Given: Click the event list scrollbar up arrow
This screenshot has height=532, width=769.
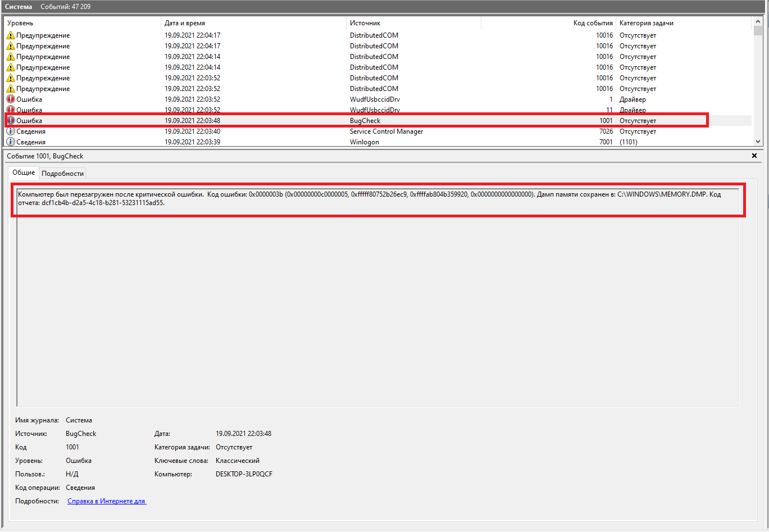Looking at the screenshot, I should tap(758, 21).
